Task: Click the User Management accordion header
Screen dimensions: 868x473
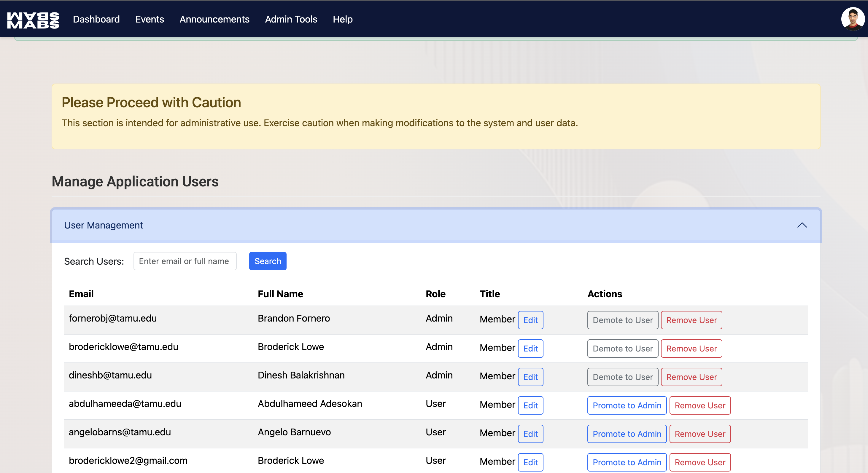Action: point(103,225)
